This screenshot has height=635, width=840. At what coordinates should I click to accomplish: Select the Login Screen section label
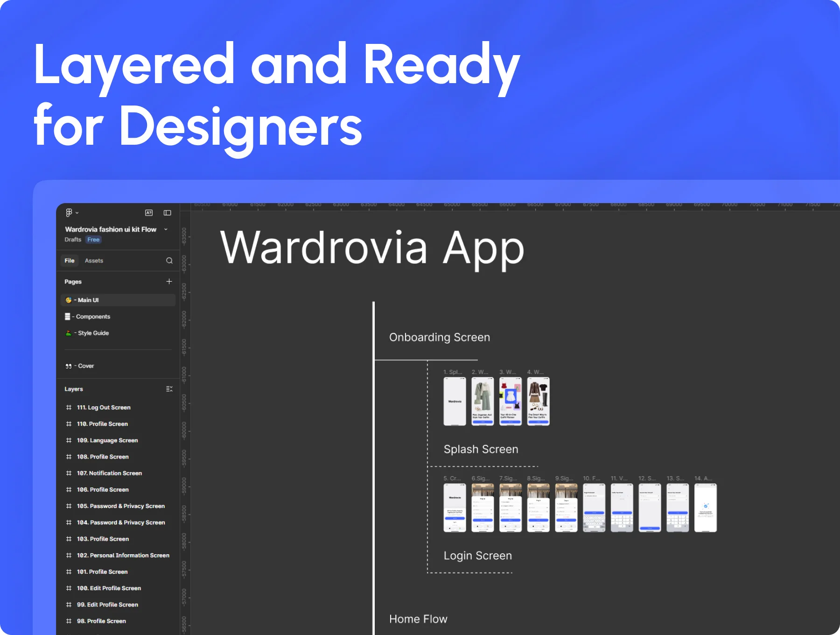pyautogui.click(x=478, y=556)
